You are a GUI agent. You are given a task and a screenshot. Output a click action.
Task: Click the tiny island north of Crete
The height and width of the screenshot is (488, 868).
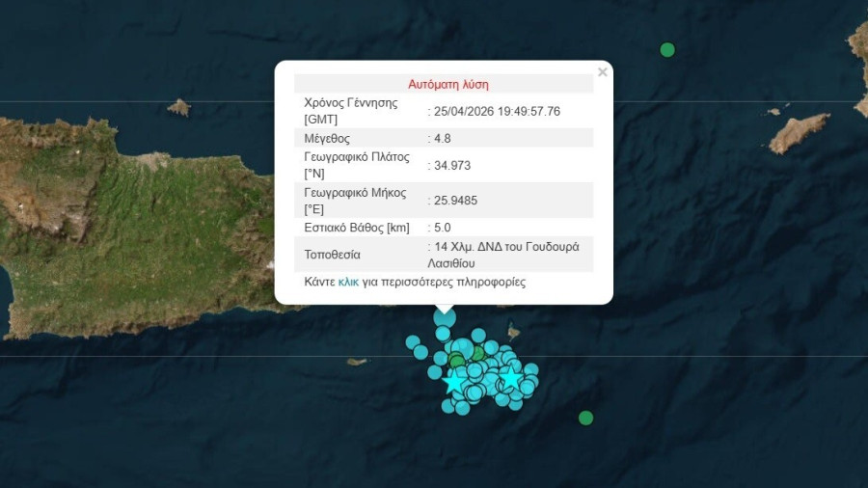pyautogui.click(x=178, y=107)
